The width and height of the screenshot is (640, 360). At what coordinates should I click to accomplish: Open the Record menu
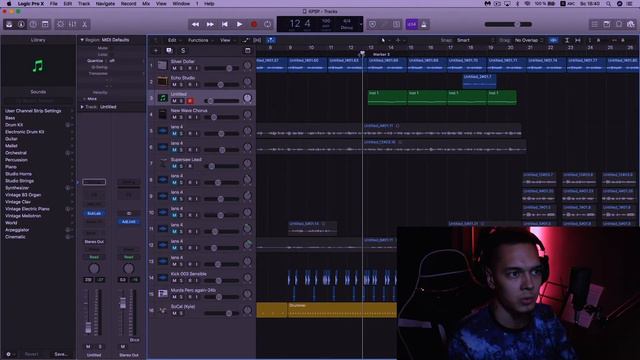coord(128,4)
